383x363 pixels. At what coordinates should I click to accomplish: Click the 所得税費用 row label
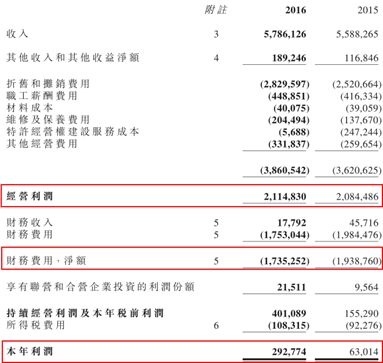tap(36, 325)
